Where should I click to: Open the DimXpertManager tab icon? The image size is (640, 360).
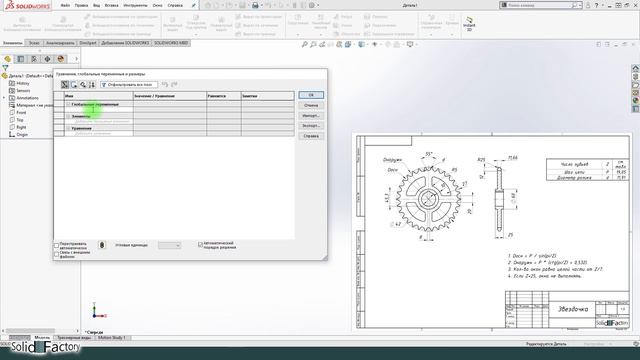coord(47,59)
